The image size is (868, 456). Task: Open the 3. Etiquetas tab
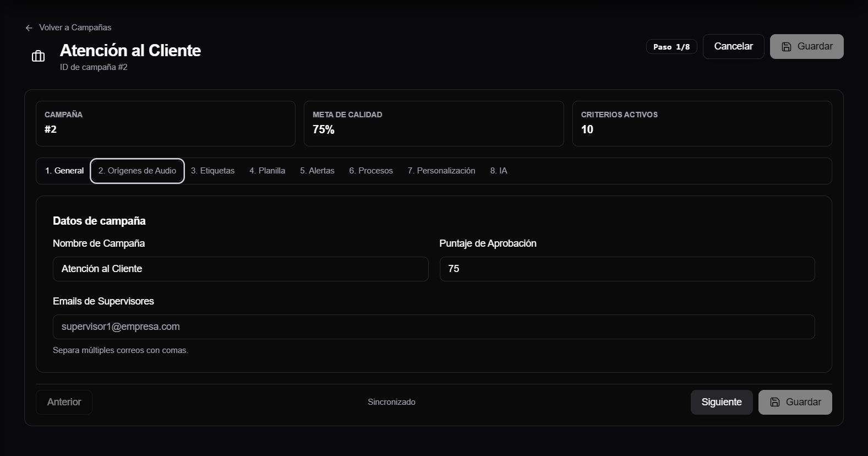pos(212,171)
